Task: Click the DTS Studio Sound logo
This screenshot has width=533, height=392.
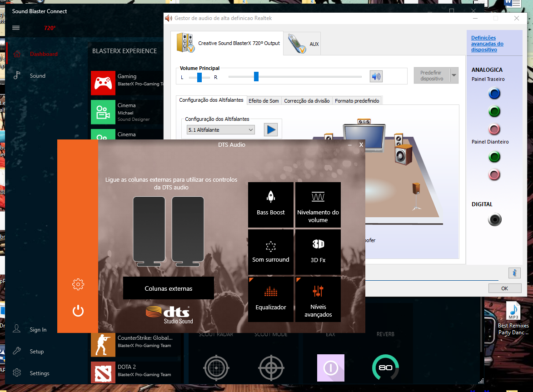Action: [x=169, y=315]
